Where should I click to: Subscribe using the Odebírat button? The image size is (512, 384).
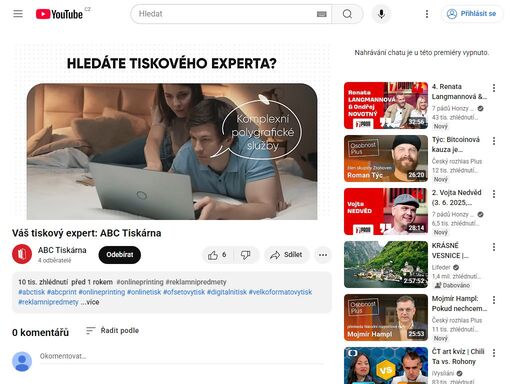(120, 255)
